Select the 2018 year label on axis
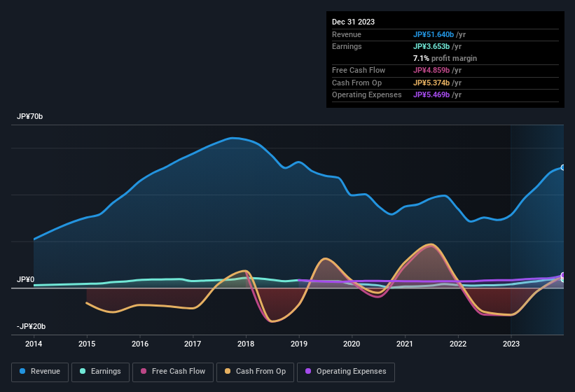 pos(246,344)
